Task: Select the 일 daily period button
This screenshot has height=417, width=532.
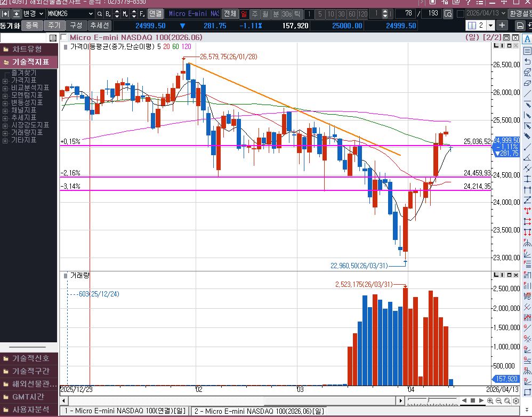Action: (245, 13)
